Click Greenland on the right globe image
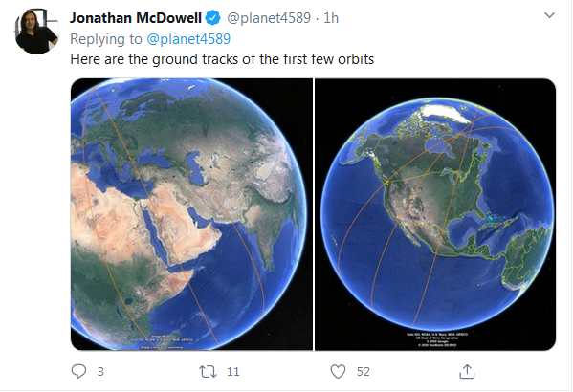This screenshot has height=392, width=573. click(x=444, y=112)
